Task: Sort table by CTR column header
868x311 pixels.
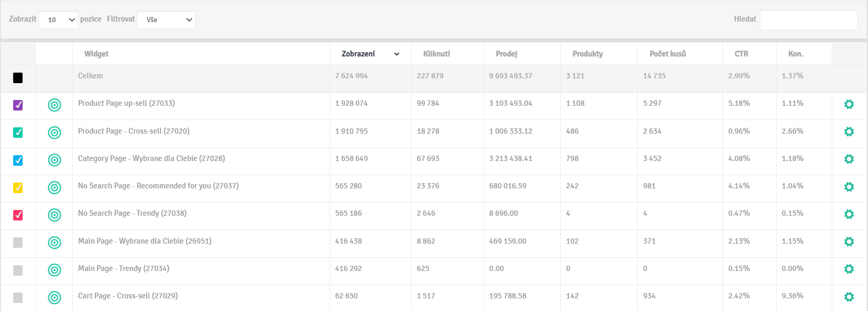Action: tap(741, 54)
